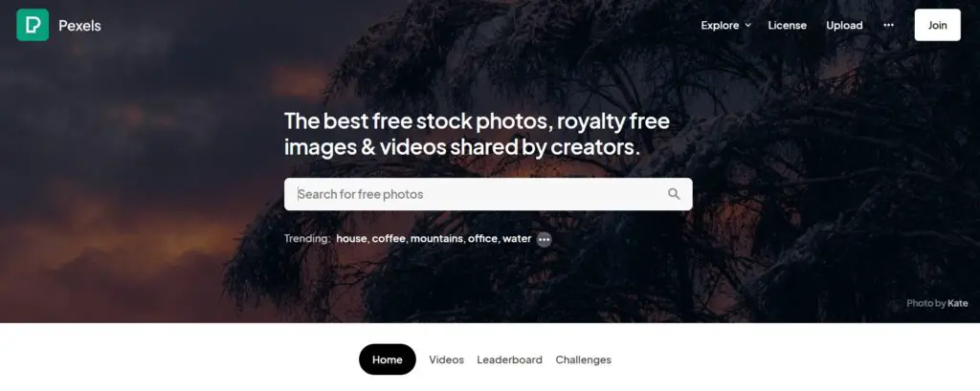Image resolution: width=980 pixels, height=391 pixels.
Task: Select the trending term coffee
Action: (x=389, y=239)
